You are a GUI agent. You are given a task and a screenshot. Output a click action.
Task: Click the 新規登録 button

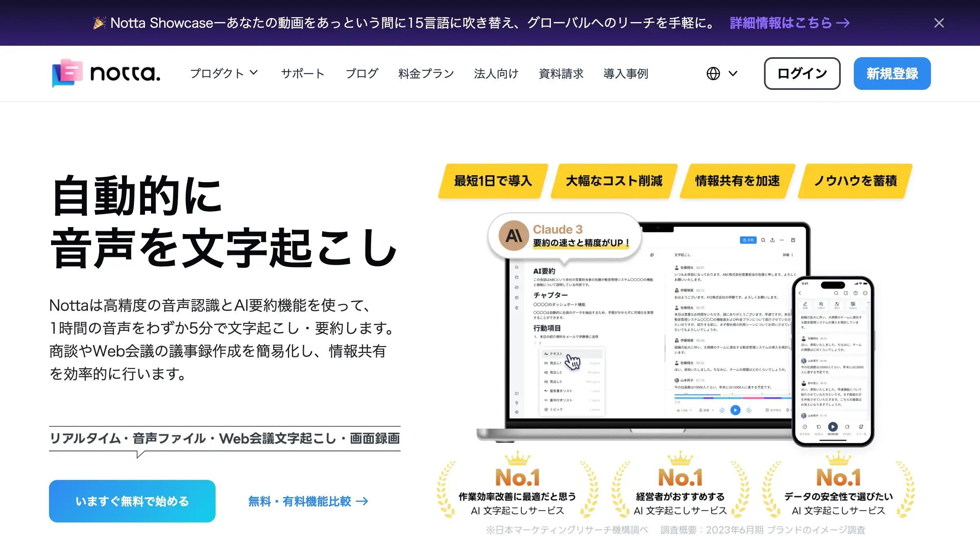892,74
